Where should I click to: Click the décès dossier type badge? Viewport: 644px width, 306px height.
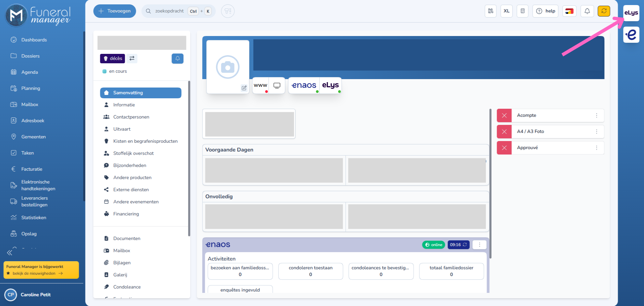[112, 59]
